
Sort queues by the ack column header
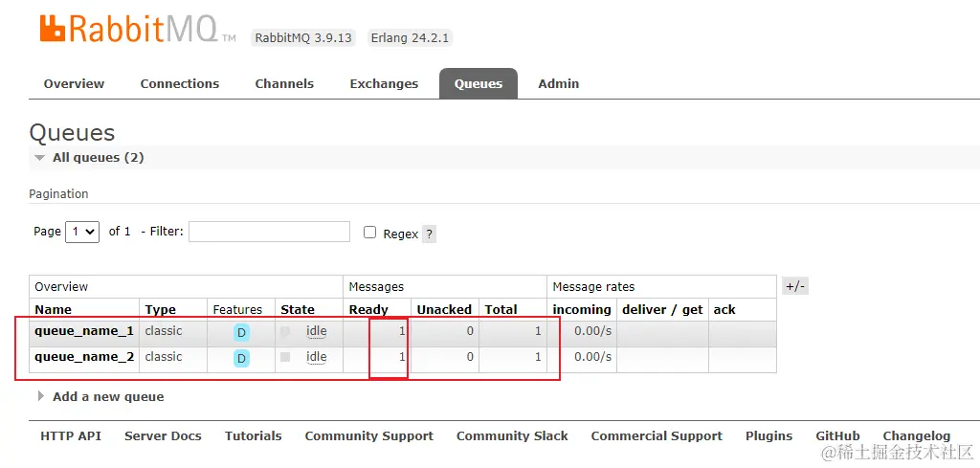pyautogui.click(x=724, y=310)
